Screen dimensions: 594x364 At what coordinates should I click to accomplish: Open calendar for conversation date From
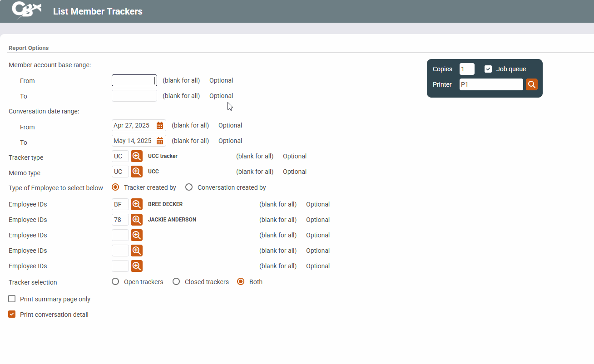[x=160, y=126]
